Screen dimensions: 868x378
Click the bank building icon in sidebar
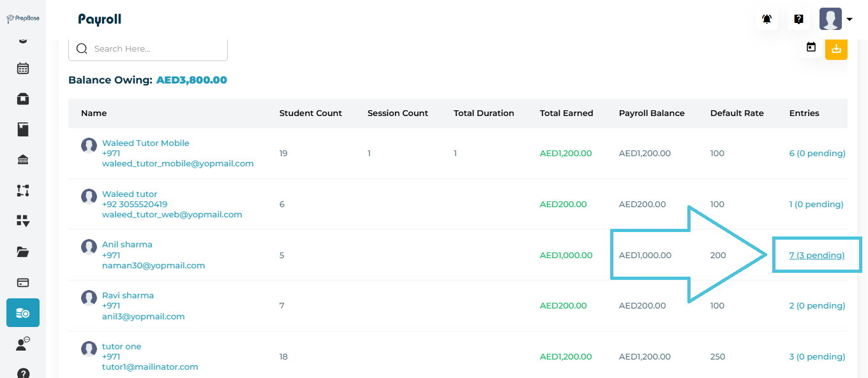pos(23,159)
